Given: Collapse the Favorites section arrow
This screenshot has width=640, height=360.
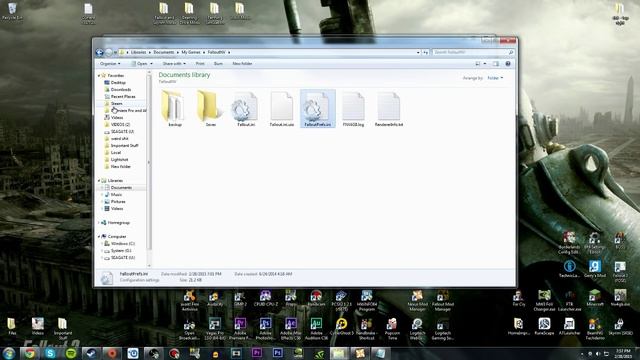Looking at the screenshot, I should pos(99,76).
